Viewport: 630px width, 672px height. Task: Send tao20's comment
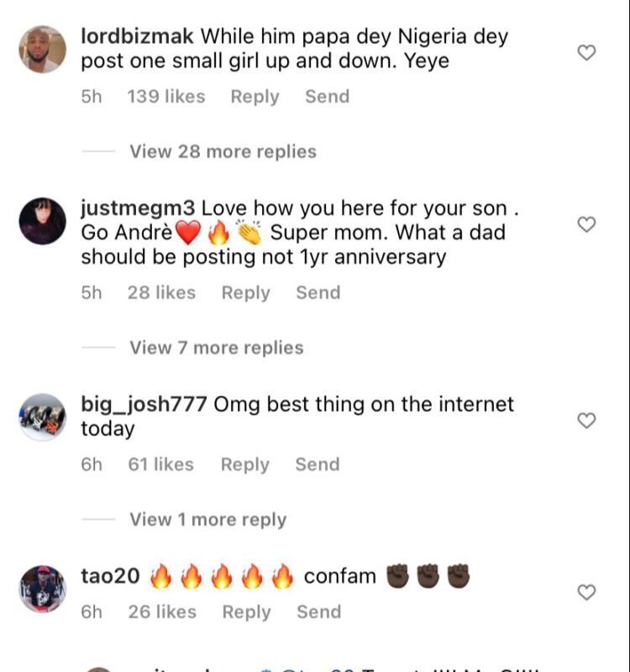[x=318, y=612]
